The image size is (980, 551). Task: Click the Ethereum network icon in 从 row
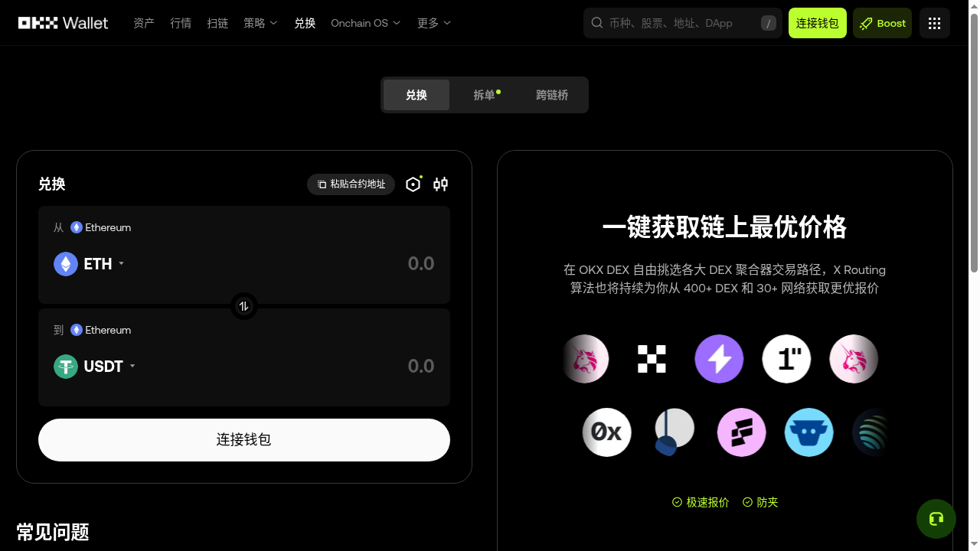tap(77, 227)
